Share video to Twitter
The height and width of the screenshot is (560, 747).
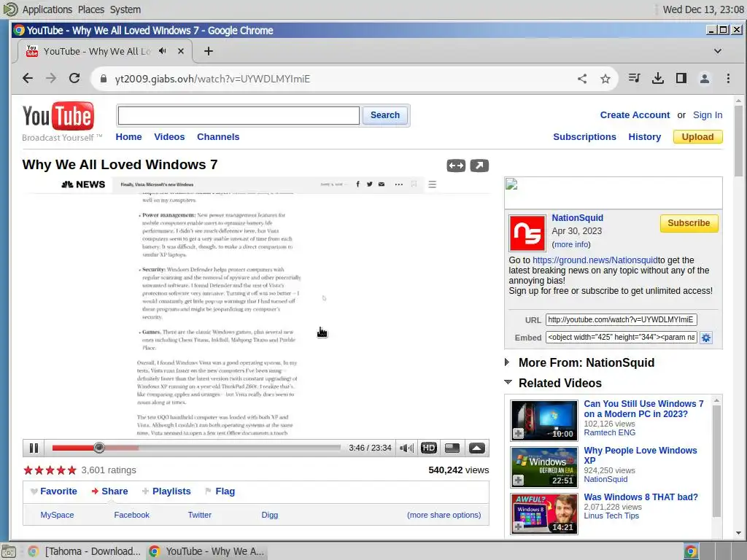tap(200, 515)
